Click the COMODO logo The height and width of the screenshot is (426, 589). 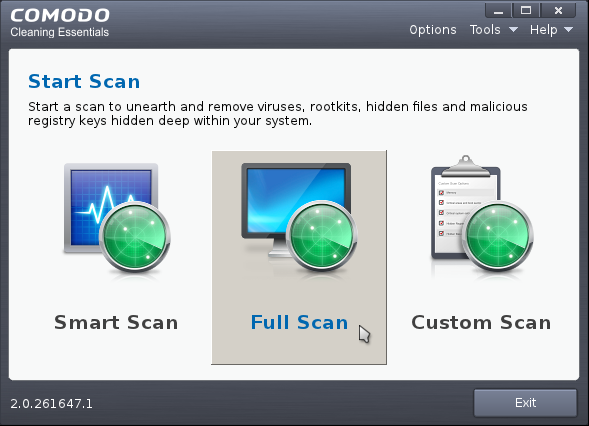[60, 16]
